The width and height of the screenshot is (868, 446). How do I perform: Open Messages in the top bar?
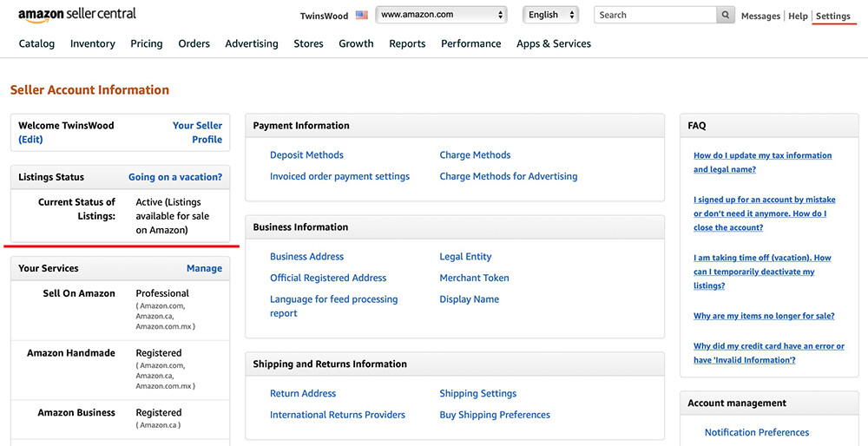(x=760, y=16)
